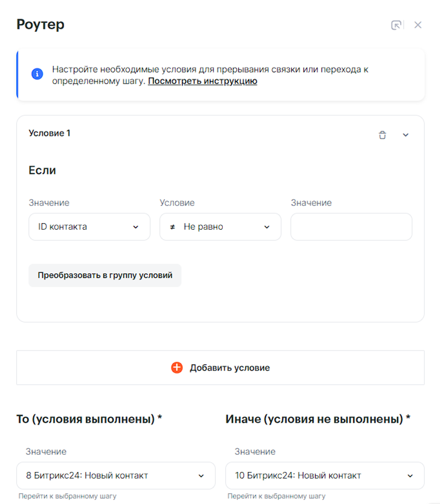
Task: Click the arrow inside Не равно field
Action: click(x=267, y=227)
